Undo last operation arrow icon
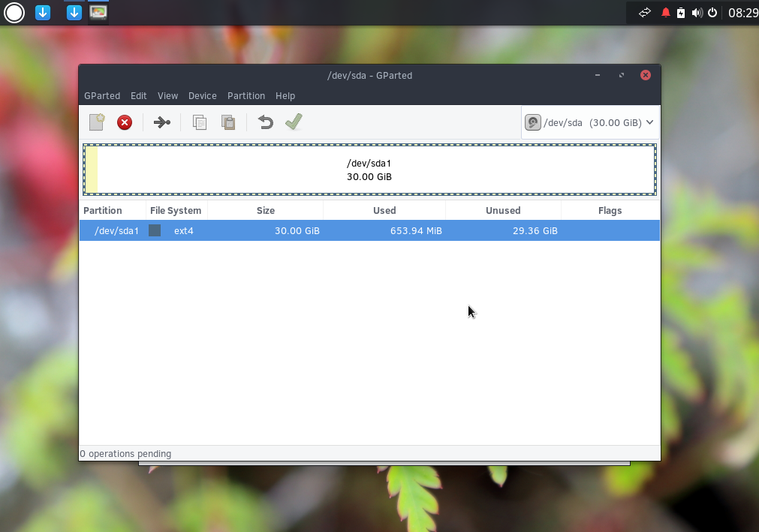 click(265, 122)
